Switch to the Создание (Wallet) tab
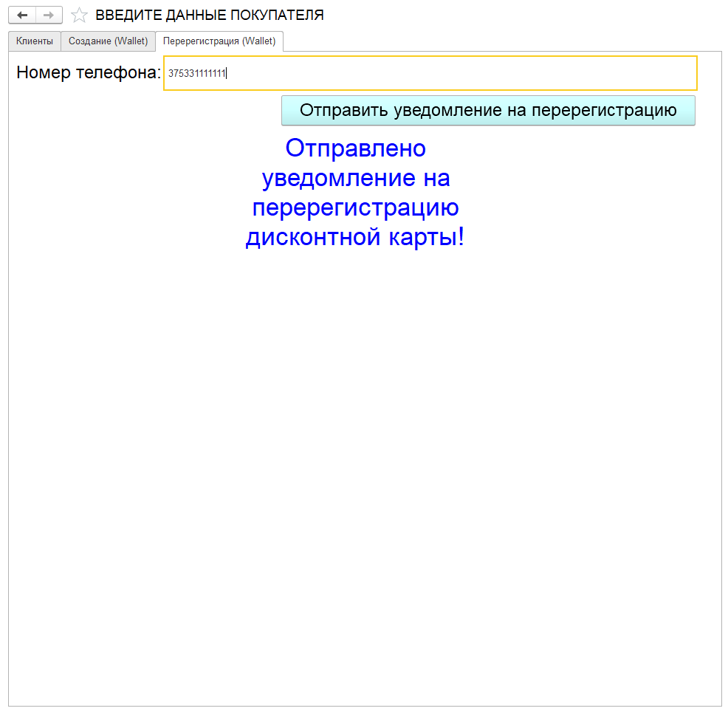The height and width of the screenshot is (711, 728). (x=108, y=41)
